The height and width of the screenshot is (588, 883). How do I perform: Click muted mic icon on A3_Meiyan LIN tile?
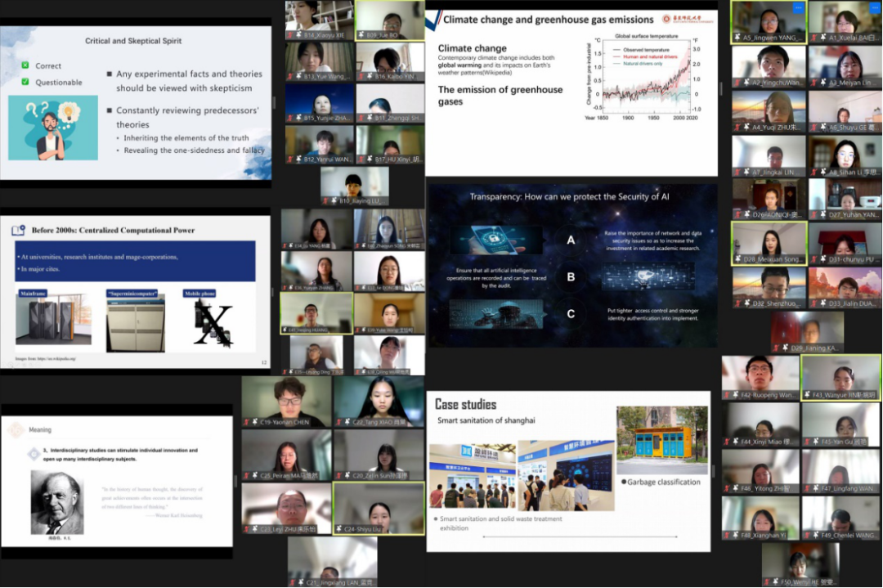tap(814, 83)
